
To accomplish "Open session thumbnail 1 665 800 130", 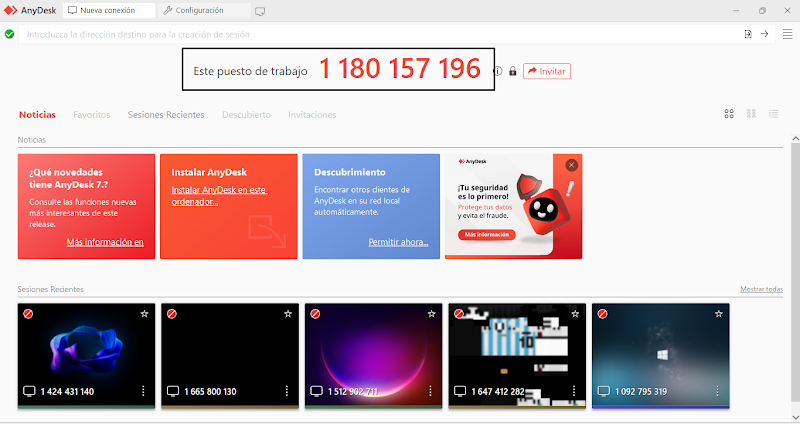I will (230, 356).
